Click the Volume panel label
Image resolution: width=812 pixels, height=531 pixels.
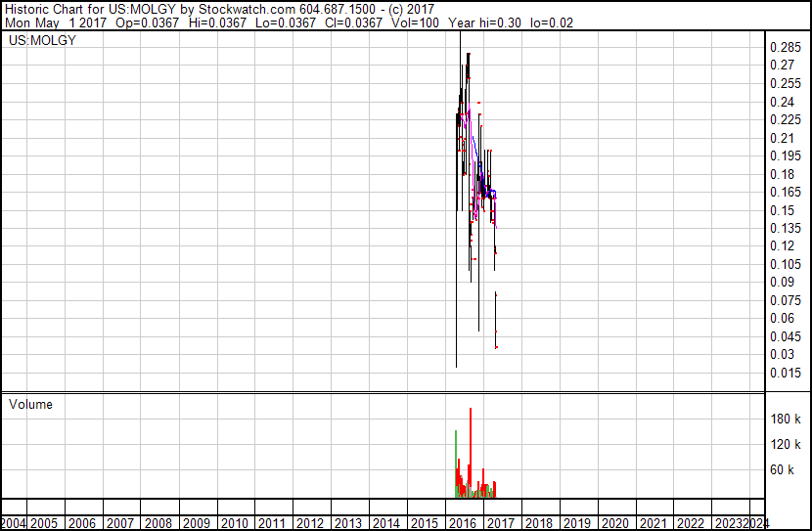point(30,404)
